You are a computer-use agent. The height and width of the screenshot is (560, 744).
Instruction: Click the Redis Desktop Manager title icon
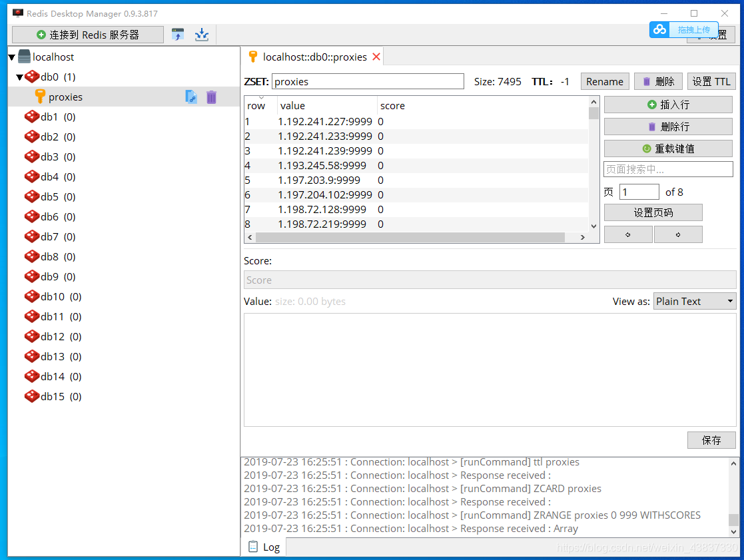(x=18, y=13)
